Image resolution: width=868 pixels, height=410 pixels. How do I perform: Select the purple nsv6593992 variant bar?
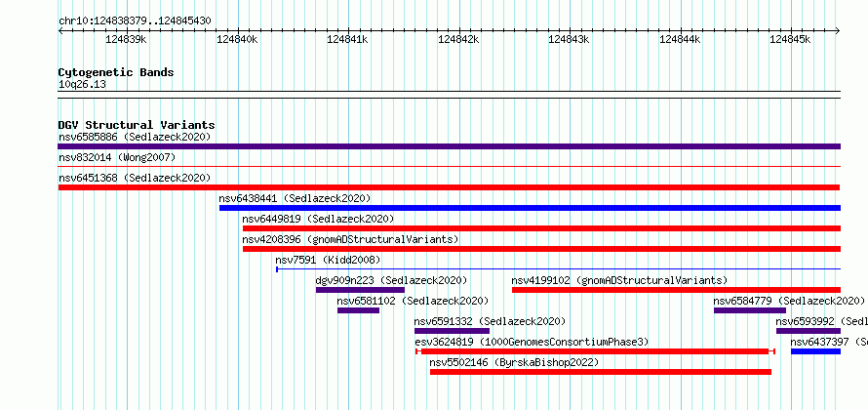coord(809,331)
